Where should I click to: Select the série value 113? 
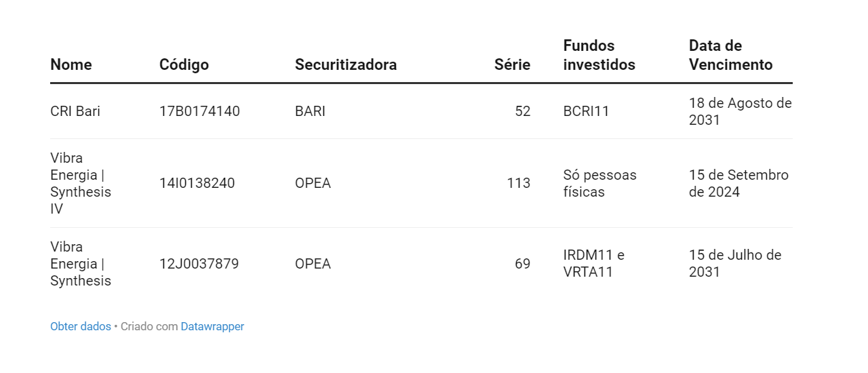click(x=519, y=183)
